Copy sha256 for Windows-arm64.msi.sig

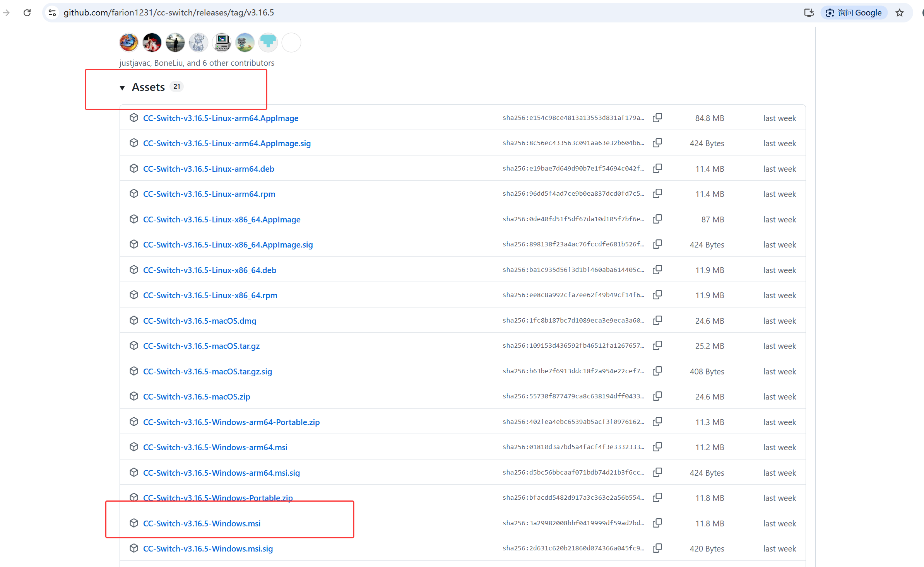point(657,472)
